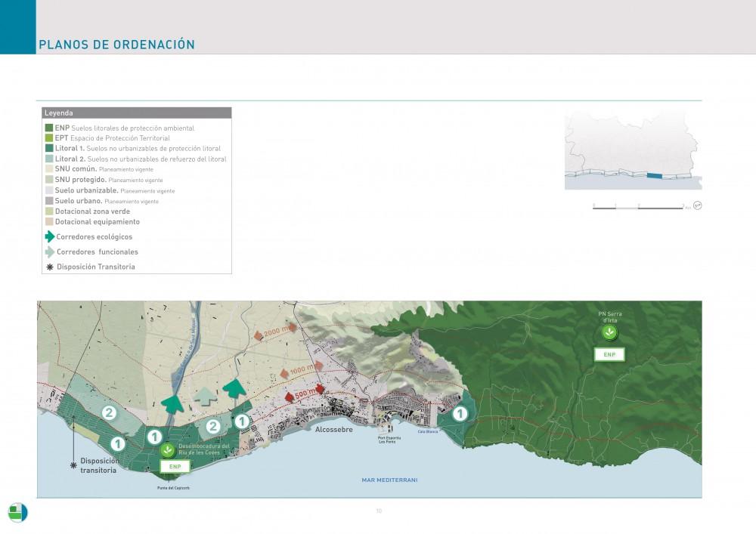
Task: Select the ENP dark green legend swatch
Action: tap(49, 128)
